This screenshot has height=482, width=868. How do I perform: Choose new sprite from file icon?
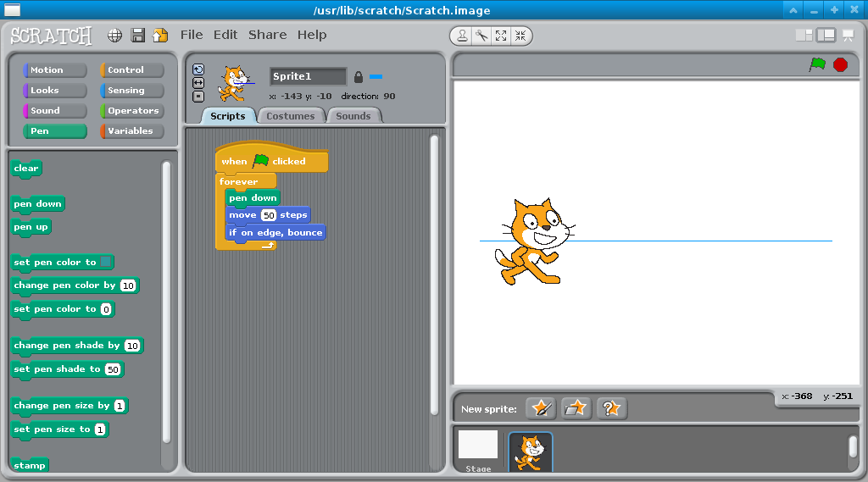pyautogui.click(x=576, y=408)
